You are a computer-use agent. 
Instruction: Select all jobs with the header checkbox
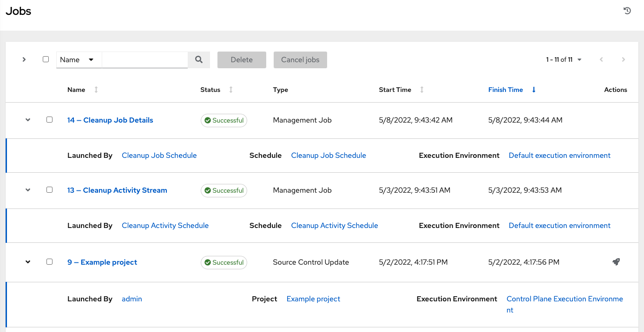[45, 59]
